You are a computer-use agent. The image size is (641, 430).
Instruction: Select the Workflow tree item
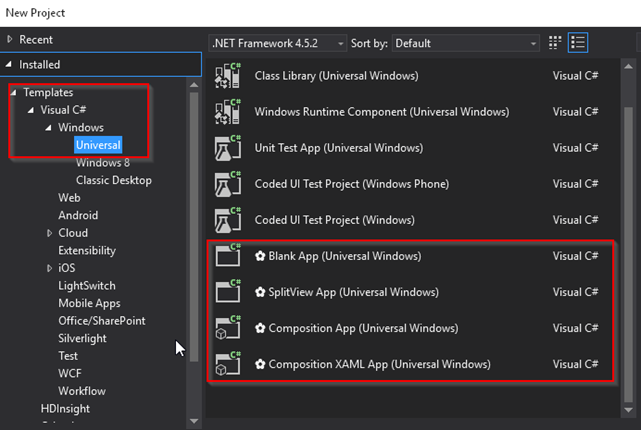tap(82, 391)
